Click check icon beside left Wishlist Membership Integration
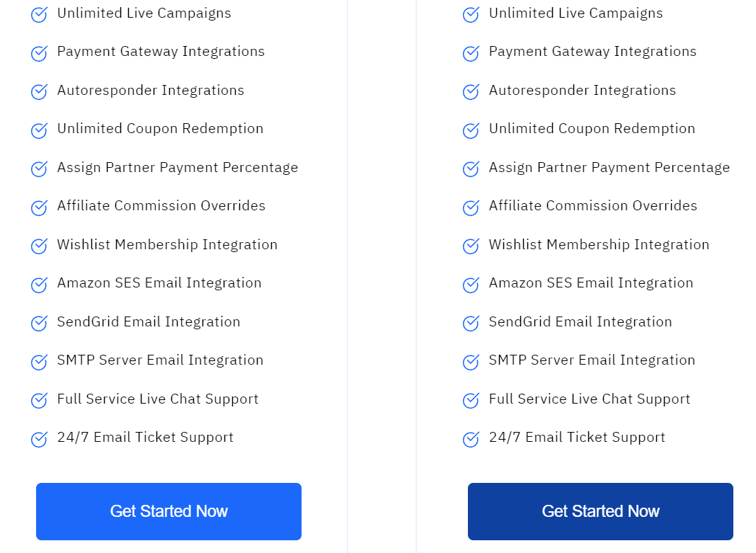The height and width of the screenshot is (553, 756). (39, 246)
